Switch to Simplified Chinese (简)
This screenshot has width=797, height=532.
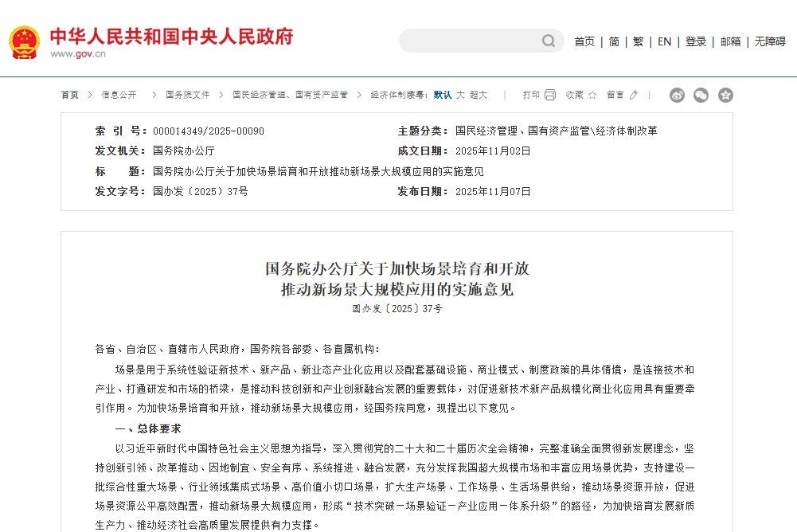(x=614, y=41)
